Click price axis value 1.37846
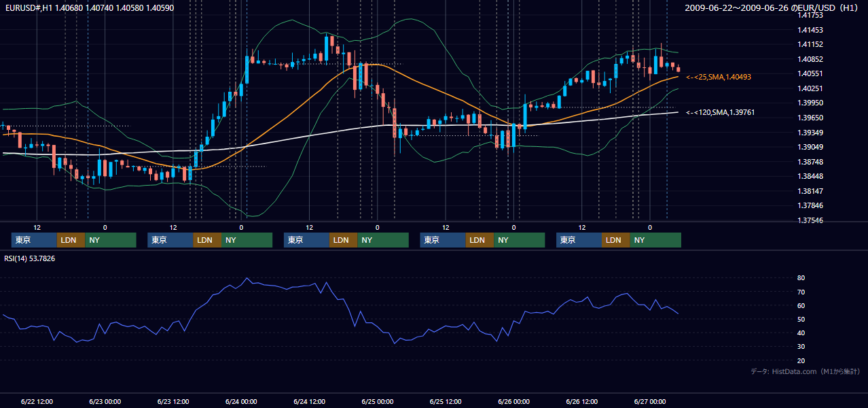Screen dimensions: 868x408 pyautogui.click(x=810, y=205)
